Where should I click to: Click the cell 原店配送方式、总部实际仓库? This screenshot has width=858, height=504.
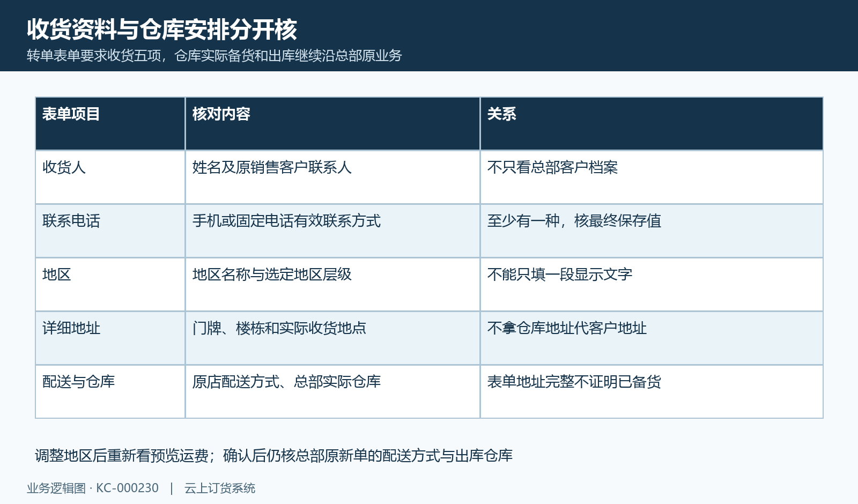click(332, 392)
